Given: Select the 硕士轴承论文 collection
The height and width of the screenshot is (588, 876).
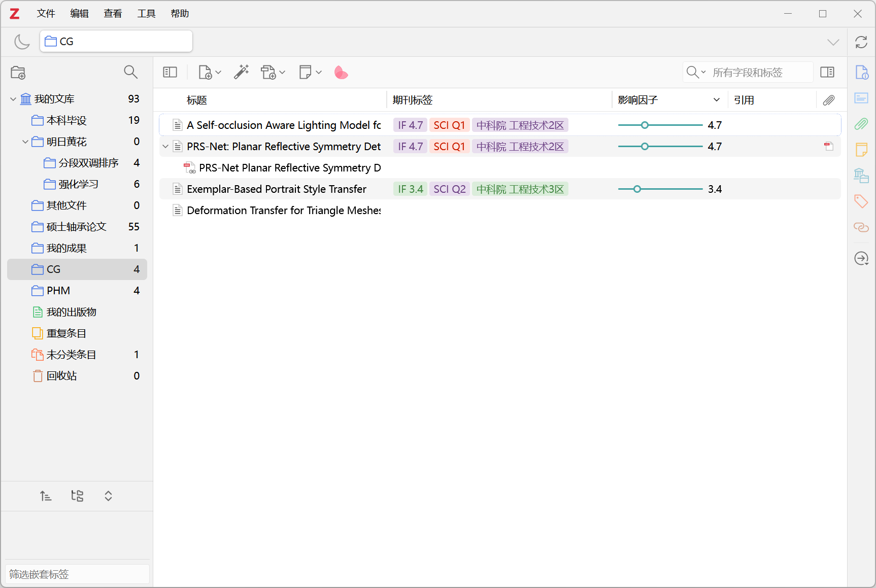Looking at the screenshot, I should tap(76, 227).
